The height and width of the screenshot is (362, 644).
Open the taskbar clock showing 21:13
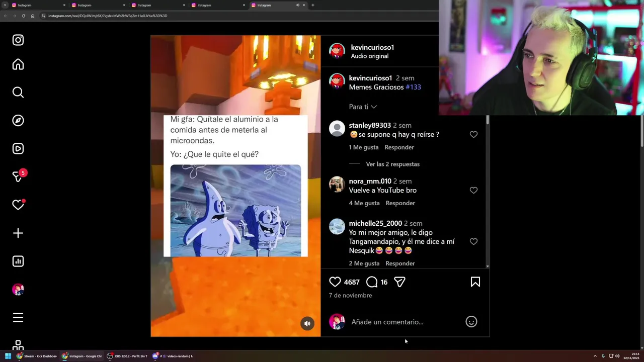(x=631, y=356)
